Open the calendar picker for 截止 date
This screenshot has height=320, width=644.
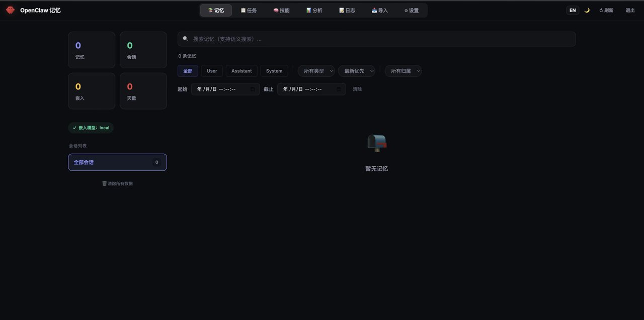coord(339,89)
